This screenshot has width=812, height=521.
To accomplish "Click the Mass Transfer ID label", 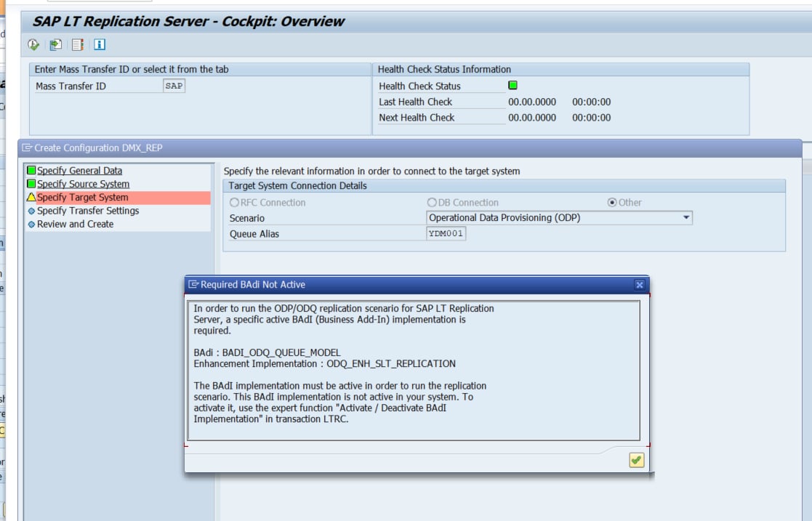I will (71, 86).
